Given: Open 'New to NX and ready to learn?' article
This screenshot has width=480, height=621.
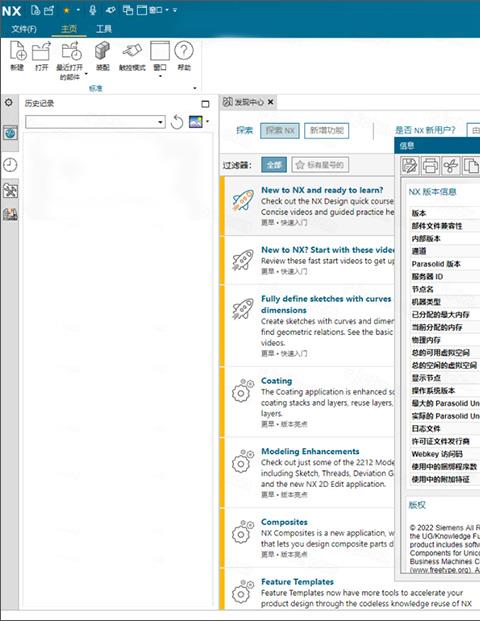Looking at the screenshot, I should (x=322, y=190).
